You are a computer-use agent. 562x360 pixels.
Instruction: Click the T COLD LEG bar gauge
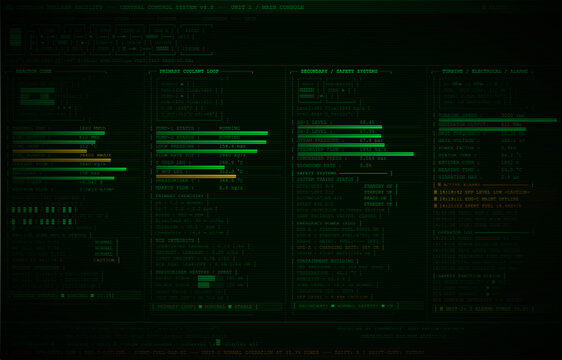tap(190, 167)
